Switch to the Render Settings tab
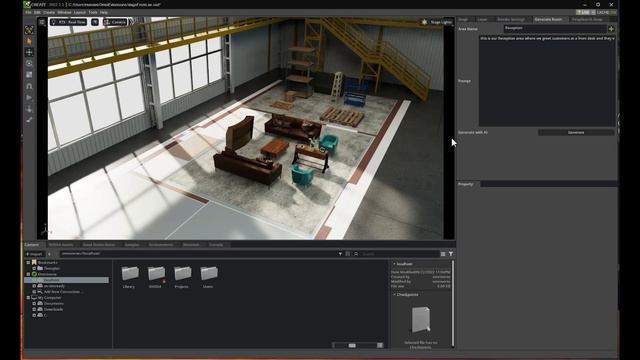 (x=511, y=19)
